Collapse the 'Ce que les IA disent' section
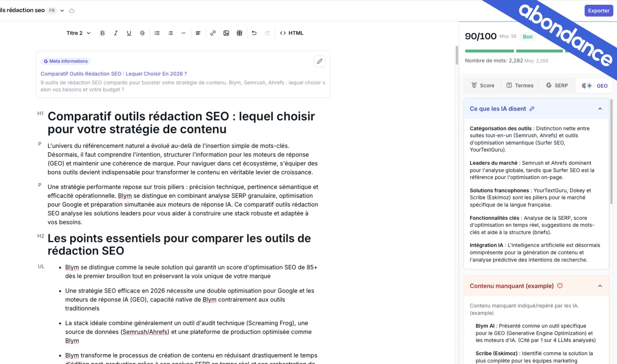Screen dimensions: 617x364 [600, 109]
